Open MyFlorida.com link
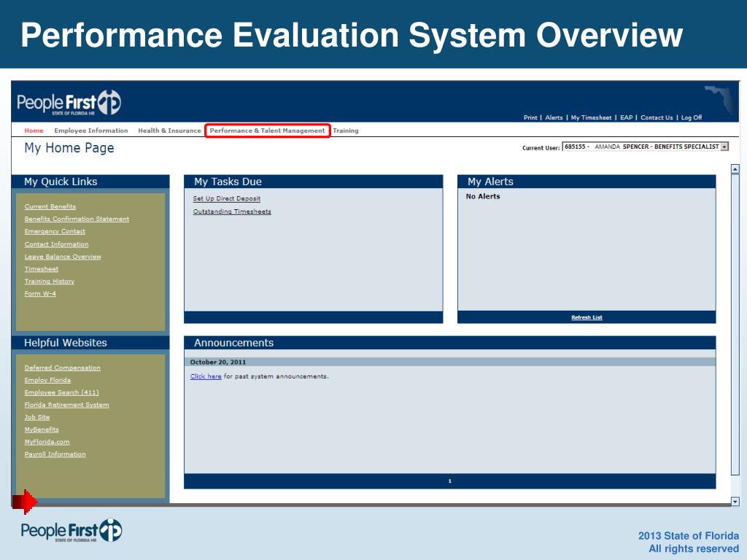This screenshot has height=560, width=747. pyautogui.click(x=47, y=442)
